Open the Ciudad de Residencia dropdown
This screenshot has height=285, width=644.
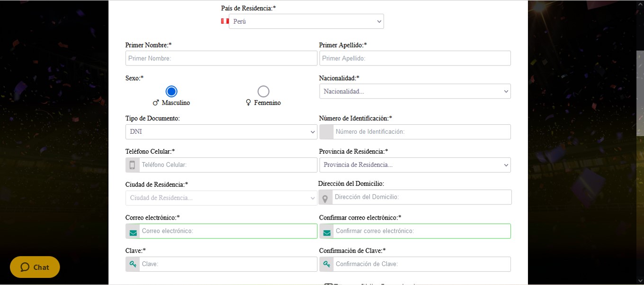point(221,198)
